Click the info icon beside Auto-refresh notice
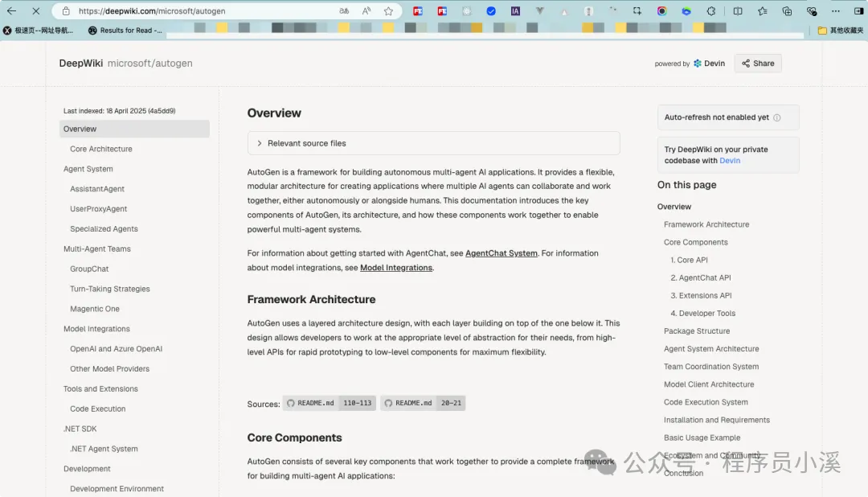Screen dimensions: 868x497 tap(776, 117)
